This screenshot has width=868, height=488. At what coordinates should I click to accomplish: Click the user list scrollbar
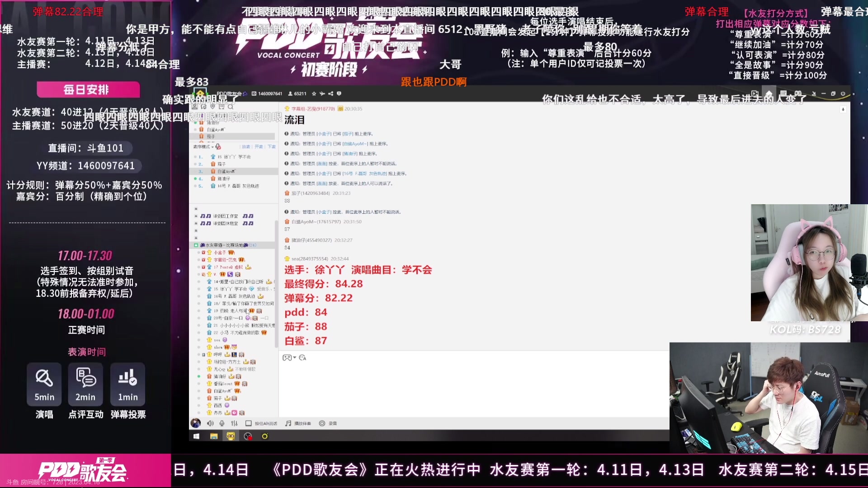point(276,285)
